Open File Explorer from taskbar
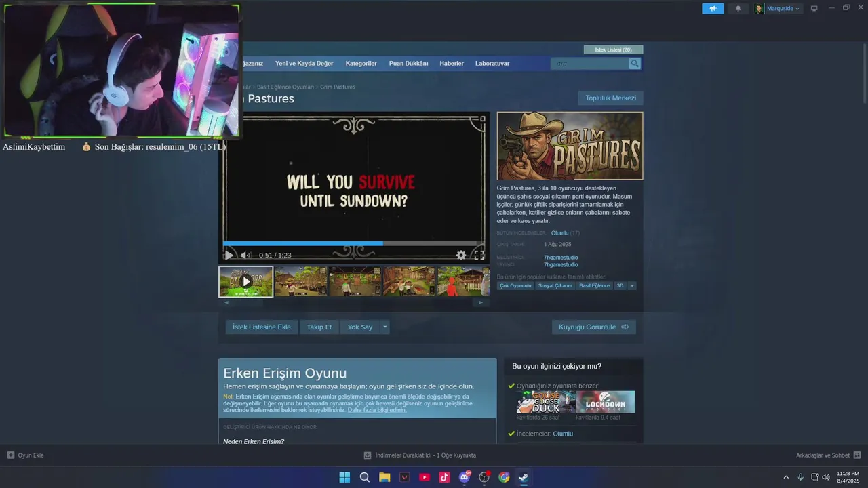This screenshot has height=488, width=868. (384, 477)
